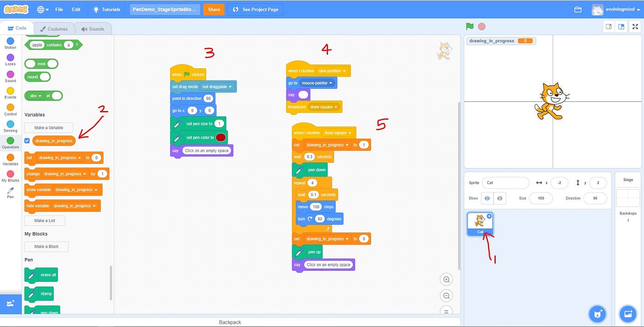
Task: Uncheck the drawing_in_progress variable checkbox
Action: point(27,140)
